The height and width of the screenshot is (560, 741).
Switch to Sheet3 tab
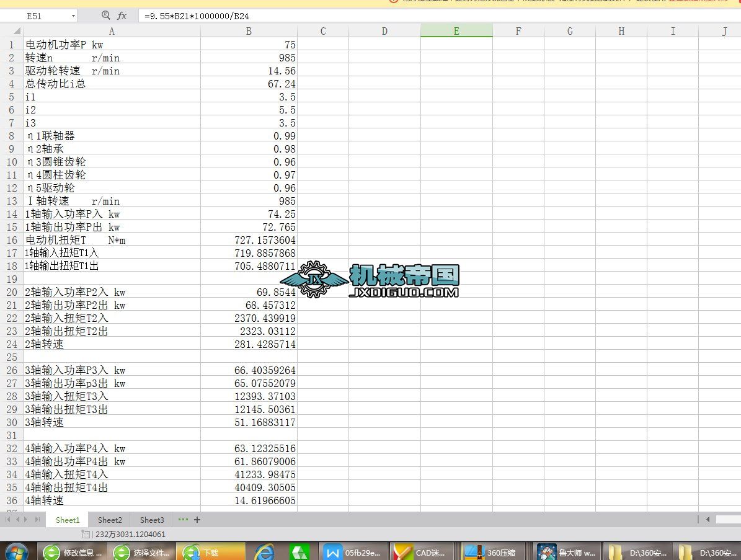tap(152, 520)
